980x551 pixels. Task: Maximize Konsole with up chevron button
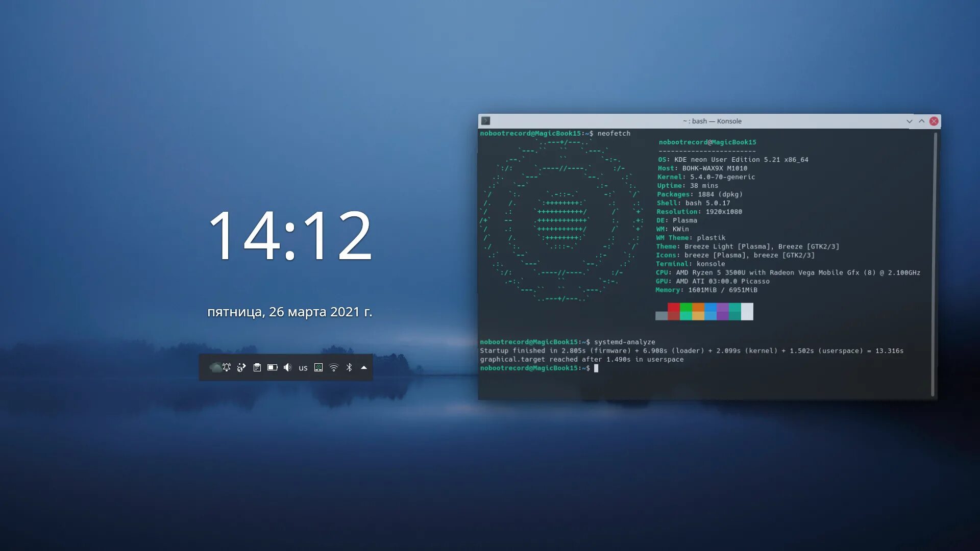coord(921,121)
